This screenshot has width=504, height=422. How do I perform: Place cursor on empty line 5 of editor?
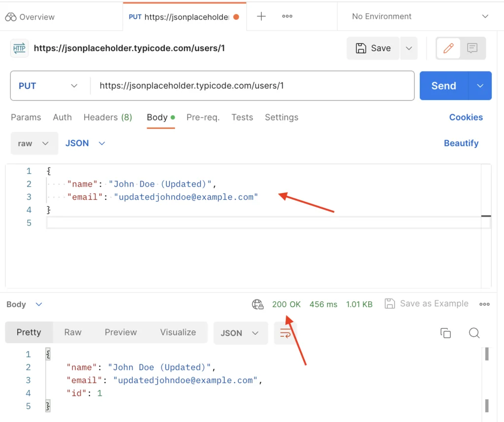(x=264, y=223)
